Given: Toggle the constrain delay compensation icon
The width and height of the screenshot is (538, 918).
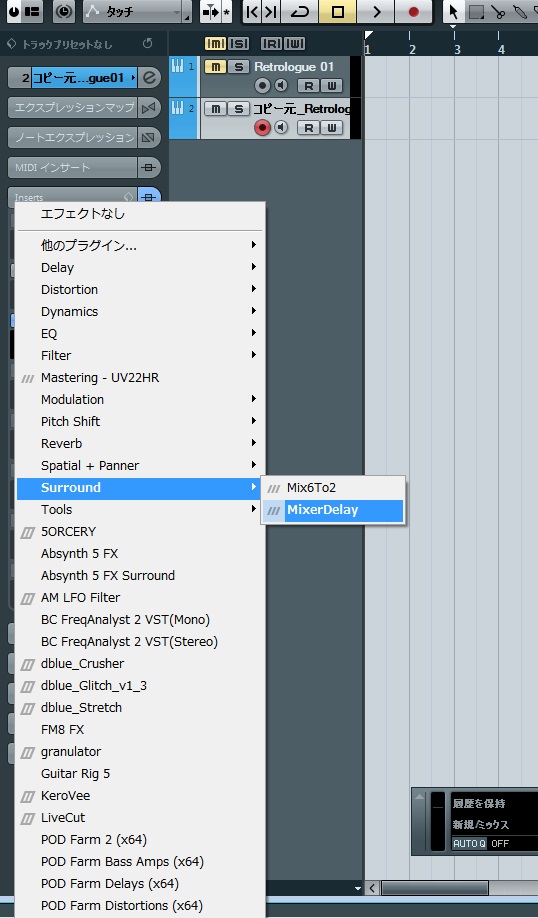Looking at the screenshot, I should tap(64, 12).
